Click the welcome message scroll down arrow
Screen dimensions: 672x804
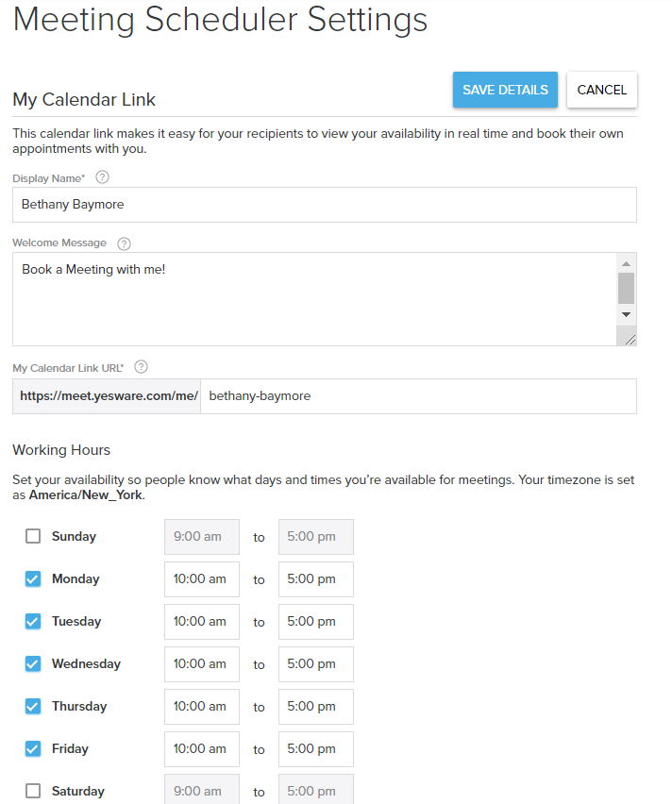click(626, 314)
